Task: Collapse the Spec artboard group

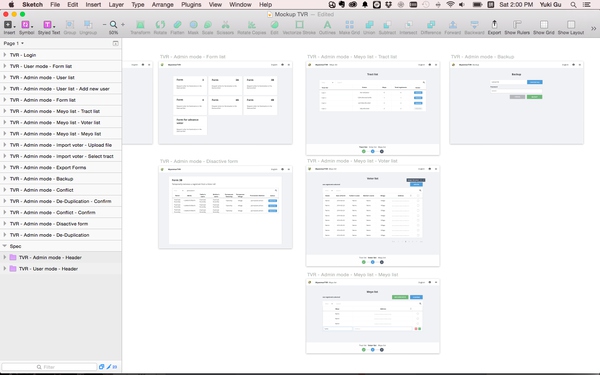Action: click(x=5, y=246)
